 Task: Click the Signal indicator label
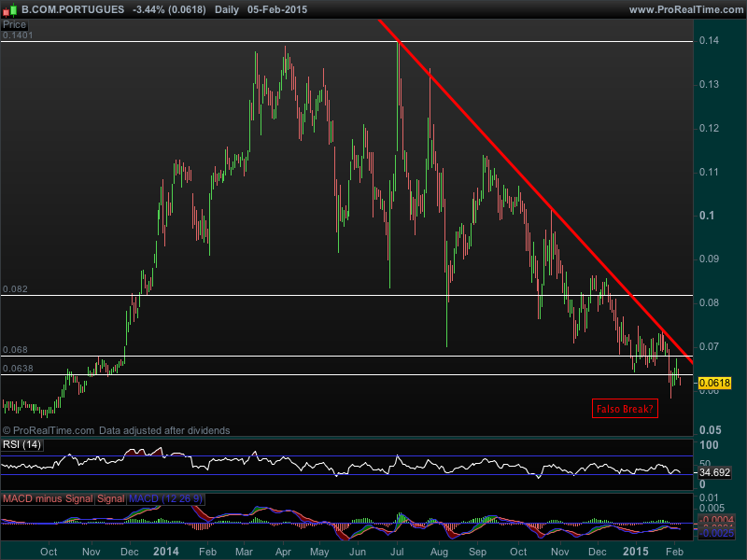pyautogui.click(x=111, y=498)
